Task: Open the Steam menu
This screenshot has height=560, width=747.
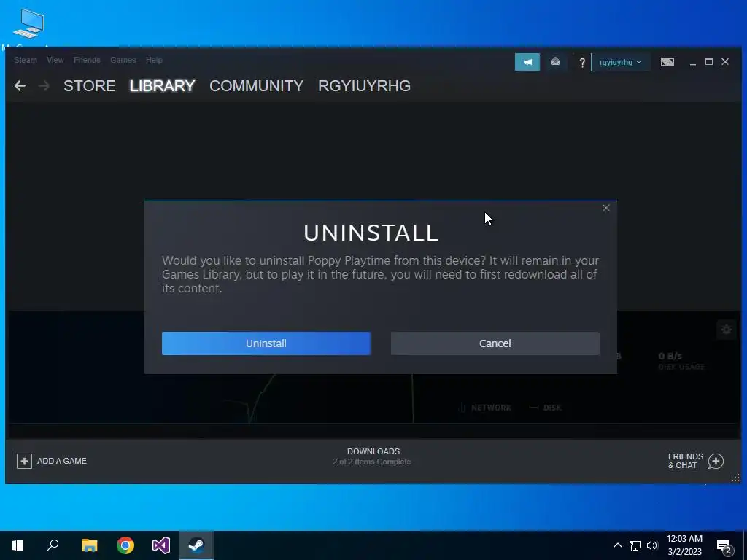Action: 26,60
